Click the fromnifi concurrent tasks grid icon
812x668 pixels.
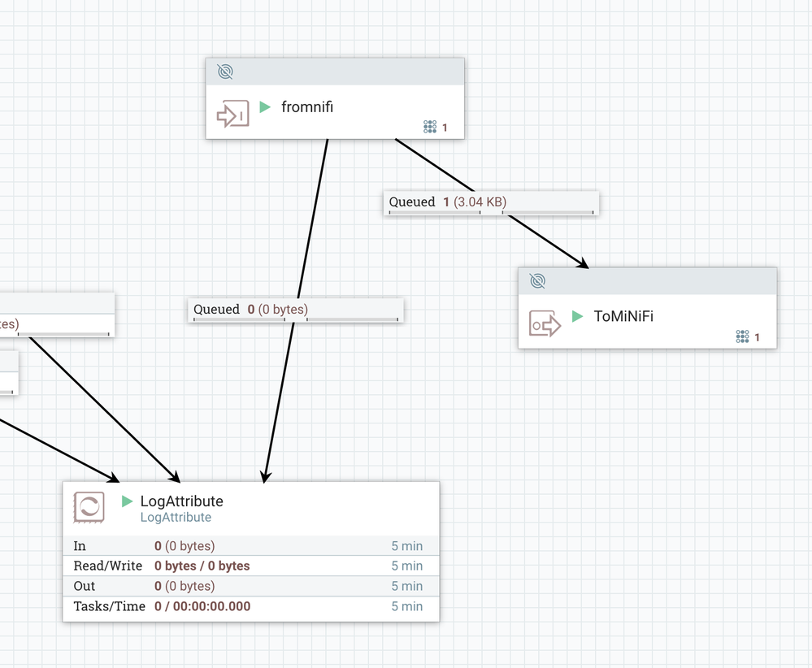point(430,127)
